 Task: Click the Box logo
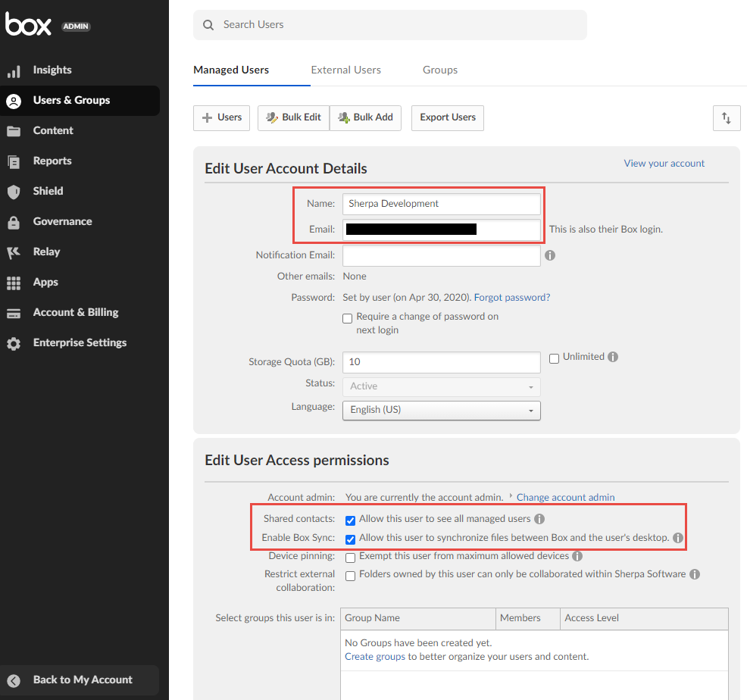click(29, 25)
